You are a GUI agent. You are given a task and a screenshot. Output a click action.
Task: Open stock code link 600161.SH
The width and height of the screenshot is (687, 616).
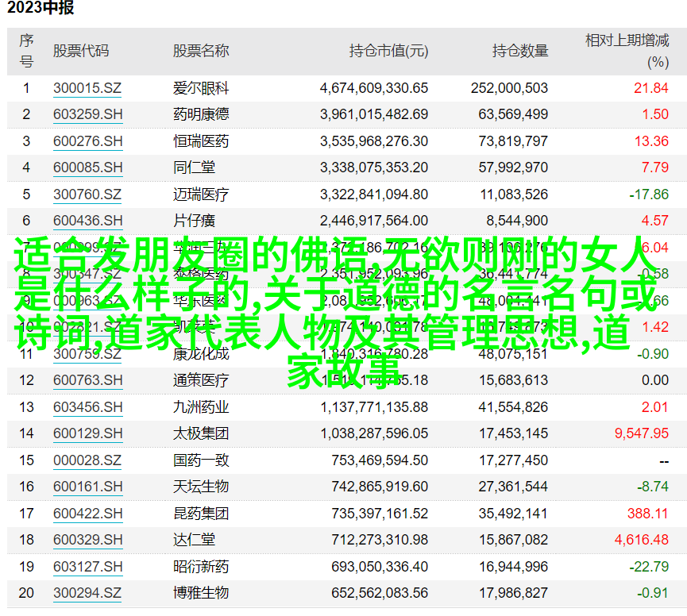(87, 487)
